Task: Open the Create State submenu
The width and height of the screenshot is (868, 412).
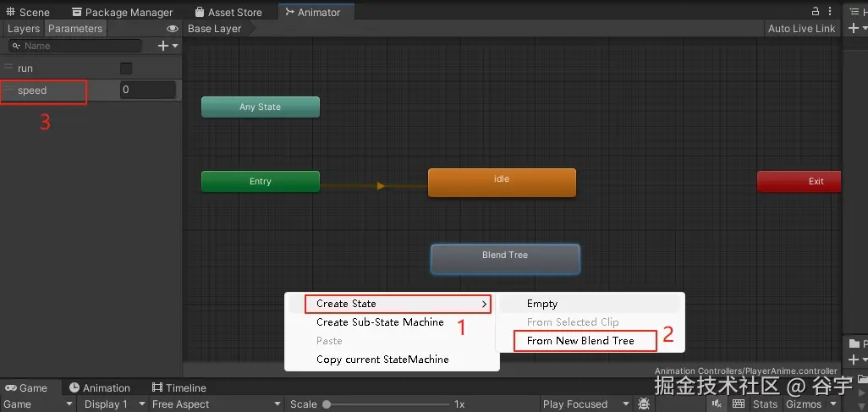Action: pyautogui.click(x=398, y=304)
